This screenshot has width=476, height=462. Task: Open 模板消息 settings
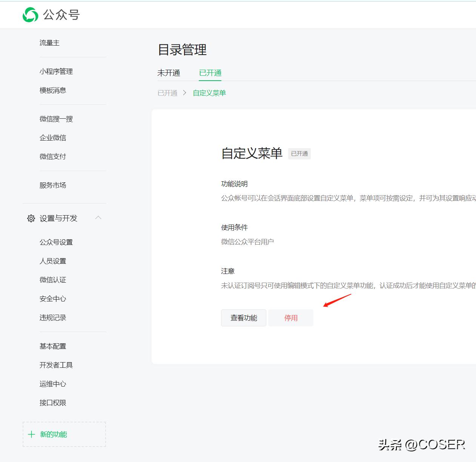[53, 90]
